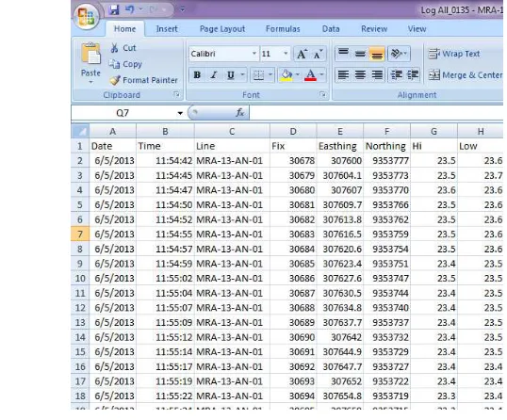507x420 pixels.
Task: Toggle Bottom Align vertical alignment
Action: pos(377,54)
